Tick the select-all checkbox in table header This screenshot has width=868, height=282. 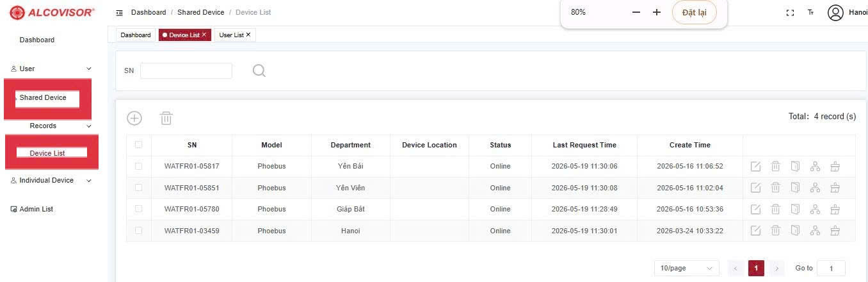pos(138,145)
